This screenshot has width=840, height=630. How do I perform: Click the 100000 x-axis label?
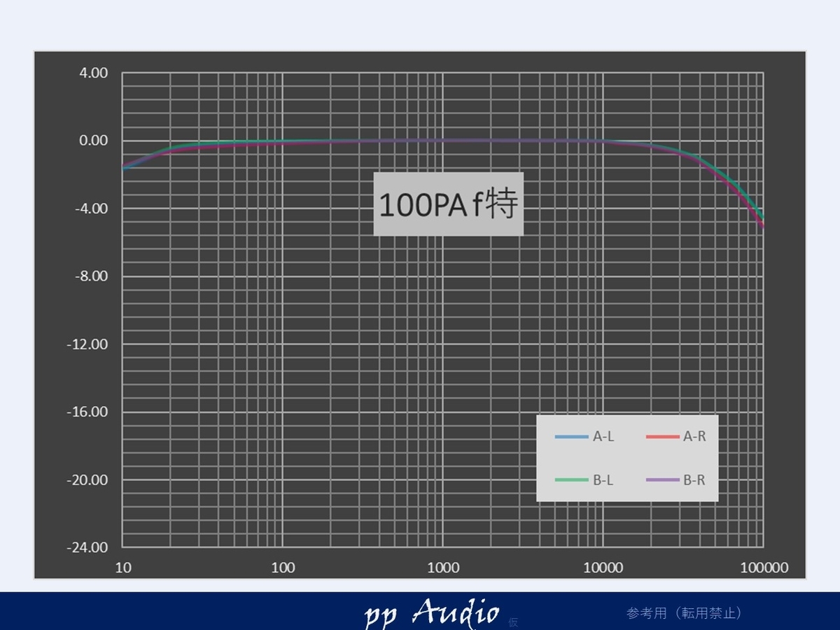click(x=764, y=568)
